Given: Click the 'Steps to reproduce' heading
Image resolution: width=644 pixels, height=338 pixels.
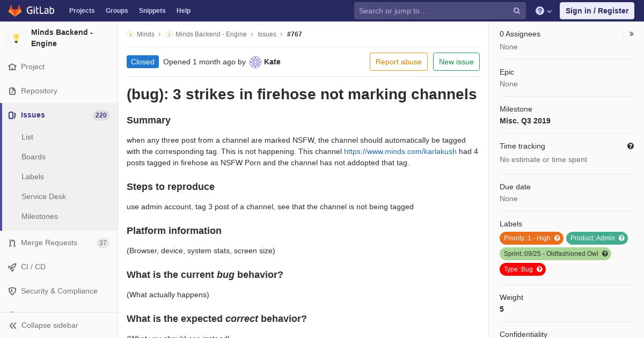Looking at the screenshot, I should (171, 187).
